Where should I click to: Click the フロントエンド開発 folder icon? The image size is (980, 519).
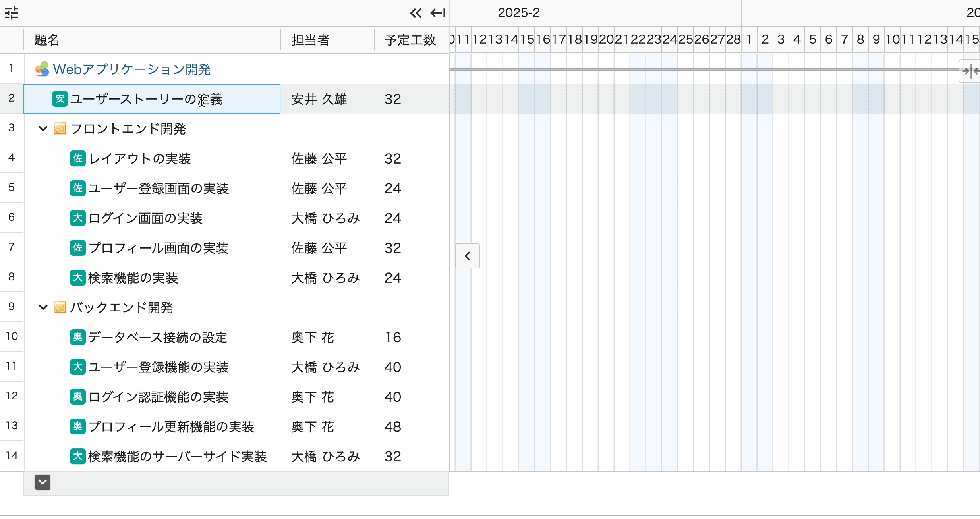[60, 129]
